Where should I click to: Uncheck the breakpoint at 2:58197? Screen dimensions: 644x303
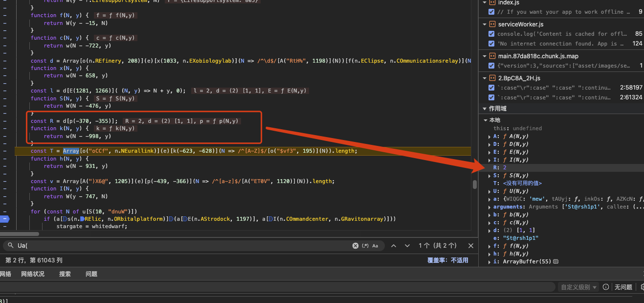point(491,88)
